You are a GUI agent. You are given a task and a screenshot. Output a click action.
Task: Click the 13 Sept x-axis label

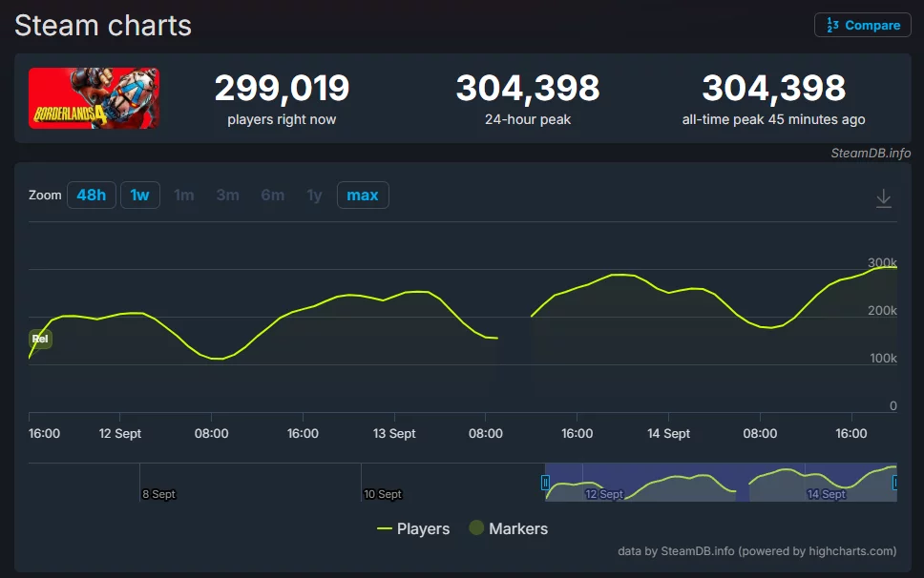point(394,434)
